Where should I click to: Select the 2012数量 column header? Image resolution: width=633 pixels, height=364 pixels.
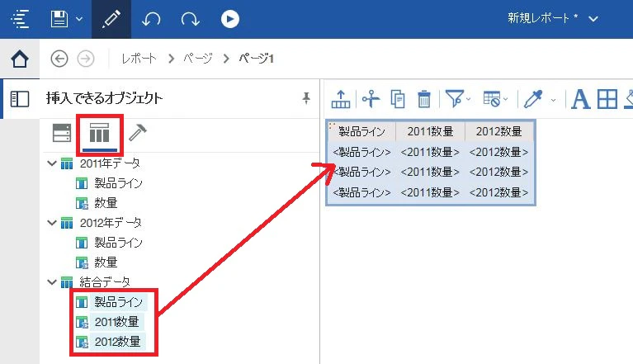pyautogui.click(x=499, y=131)
